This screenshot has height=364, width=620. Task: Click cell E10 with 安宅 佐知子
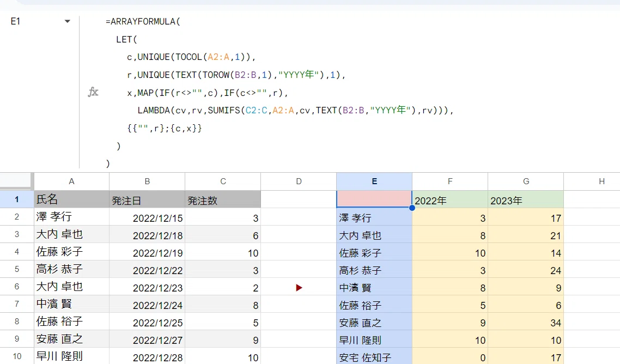tap(374, 356)
